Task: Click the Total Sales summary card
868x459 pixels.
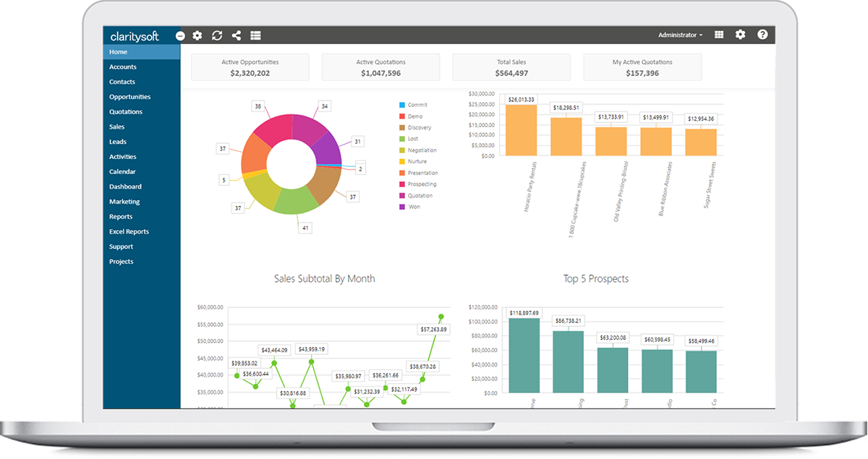Action: click(511, 67)
